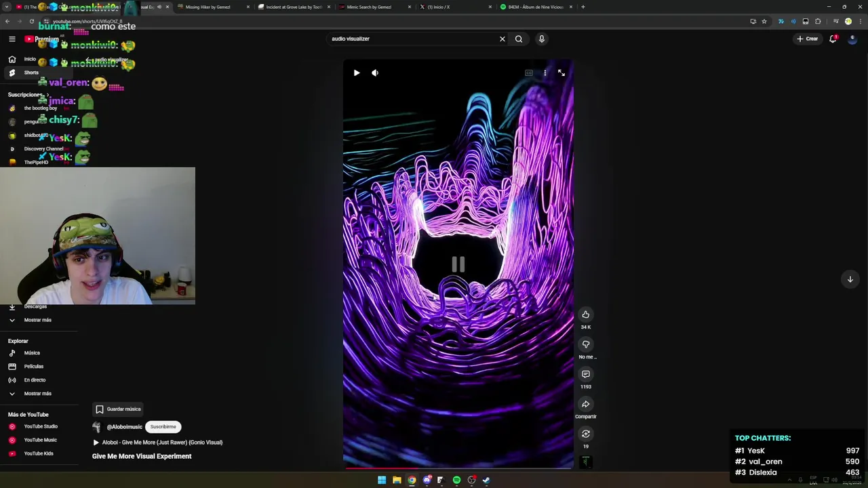The image size is (868, 488).
Task: Click into the audio visualizer search field
Action: tap(414, 39)
